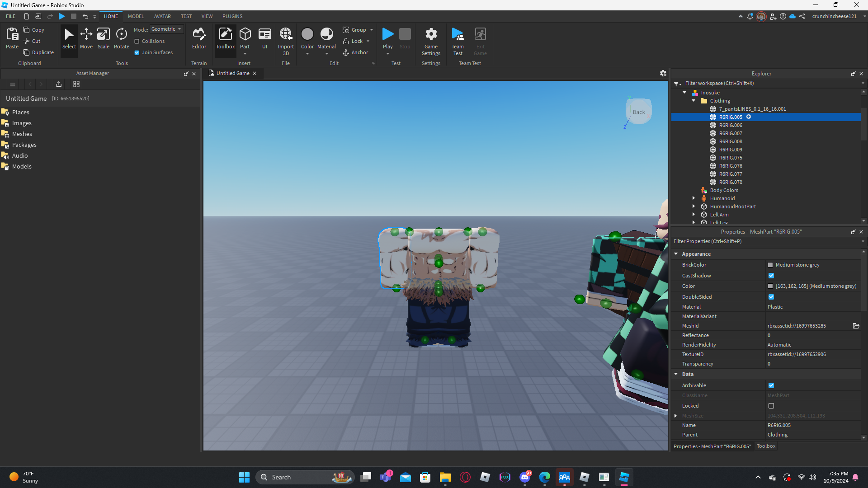Click the Color property swatch
Image resolution: width=868 pixels, height=488 pixels.
click(770, 286)
